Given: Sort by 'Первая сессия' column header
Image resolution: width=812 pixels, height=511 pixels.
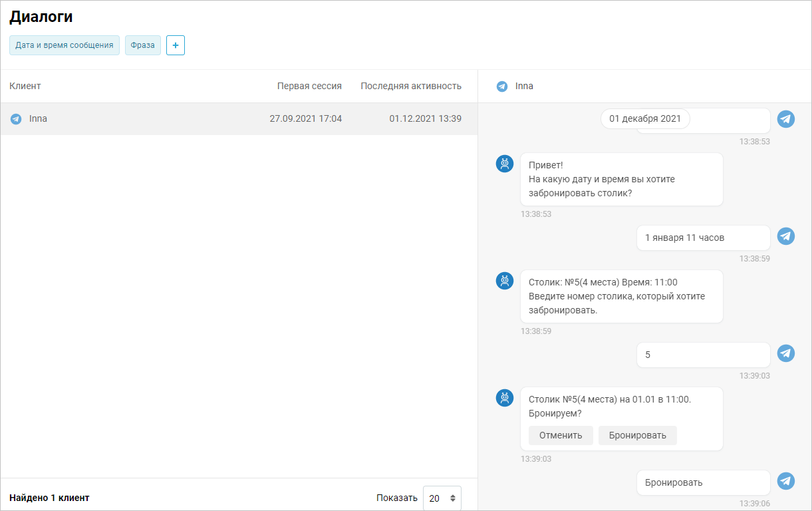Looking at the screenshot, I should click(309, 86).
